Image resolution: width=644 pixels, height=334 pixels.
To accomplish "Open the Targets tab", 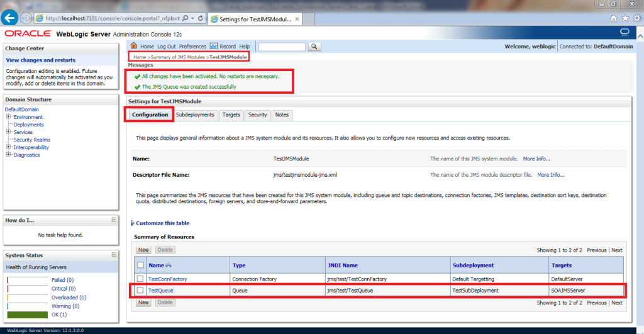I will coord(231,114).
